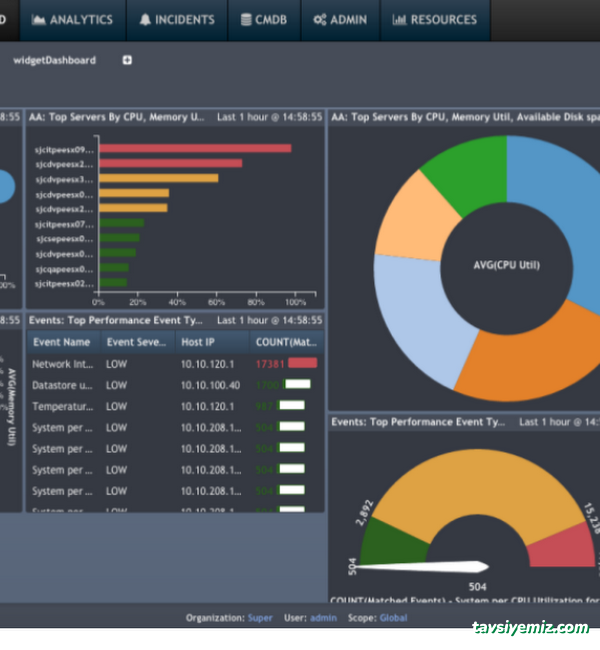
Task: Open the Super organization link
Action: 260,618
